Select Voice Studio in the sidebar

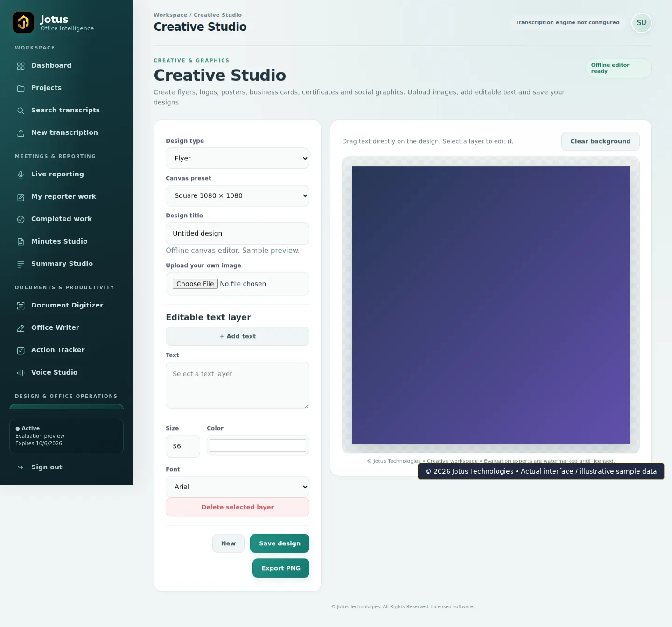pyautogui.click(x=66, y=373)
